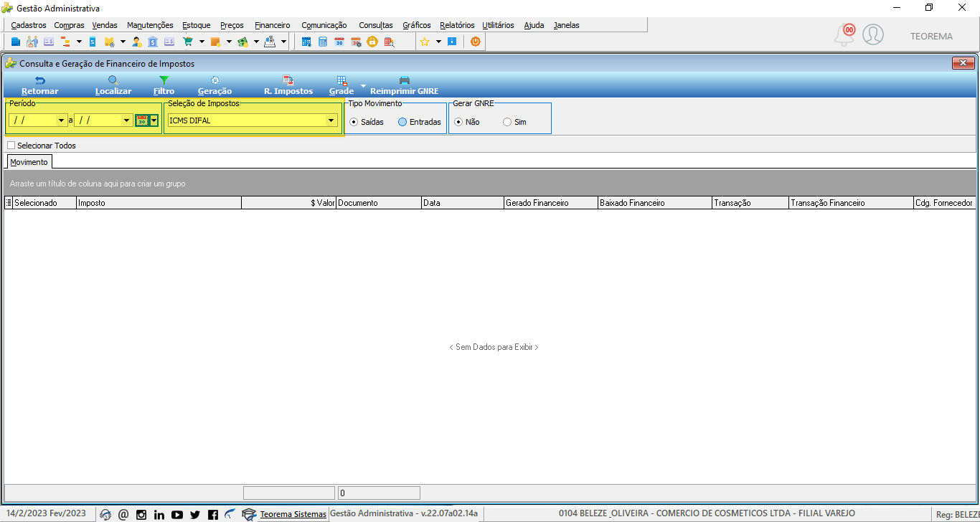Expand dropdown beside the star favorites icon
This screenshot has width=980, height=522.
click(x=438, y=42)
